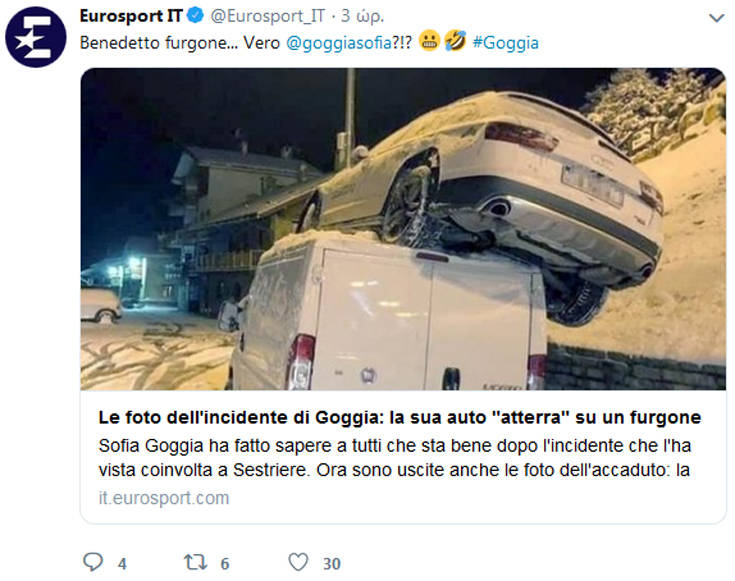The height and width of the screenshot is (581, 735).
Task: Open the Eurosport IT profile avatar
Action: [36, 37]
